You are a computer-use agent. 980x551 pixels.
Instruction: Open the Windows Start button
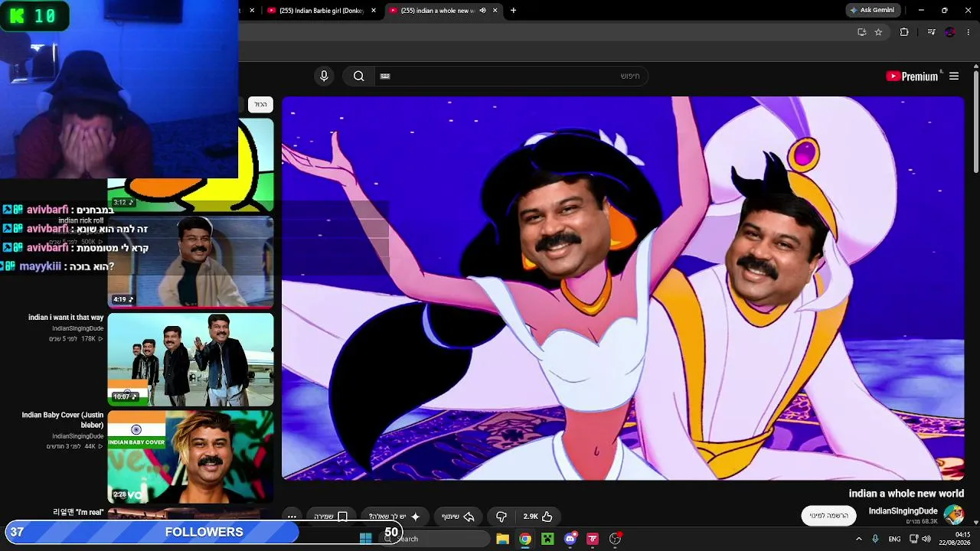(x=365, y=539)
